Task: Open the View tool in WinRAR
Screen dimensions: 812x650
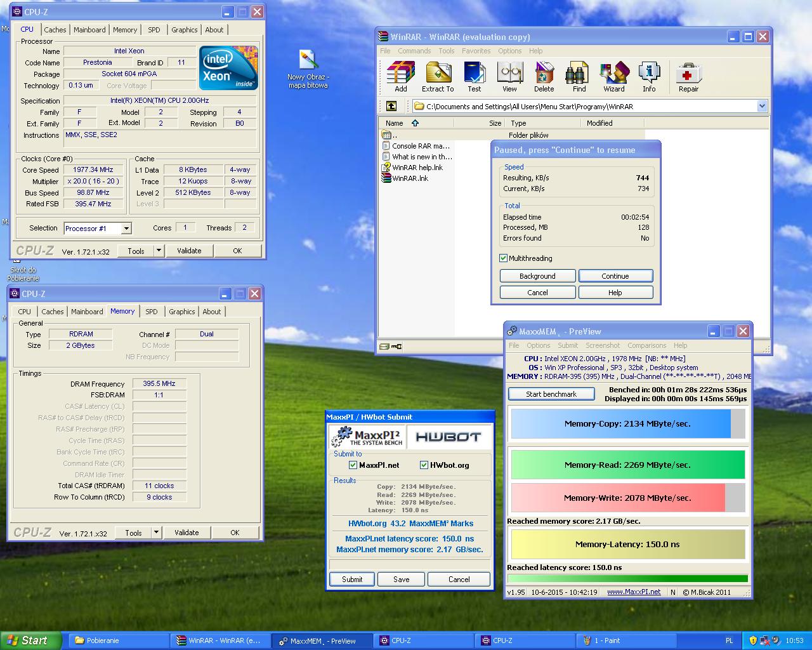Action: coord(509,77)
